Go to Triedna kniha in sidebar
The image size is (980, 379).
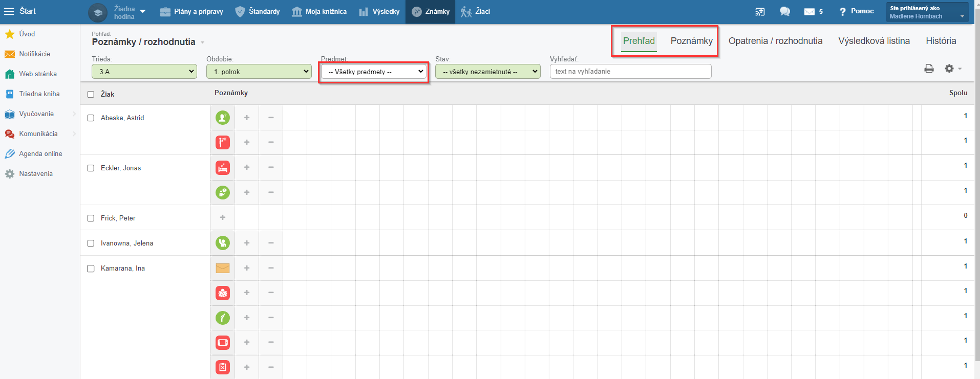pos(39,94)
